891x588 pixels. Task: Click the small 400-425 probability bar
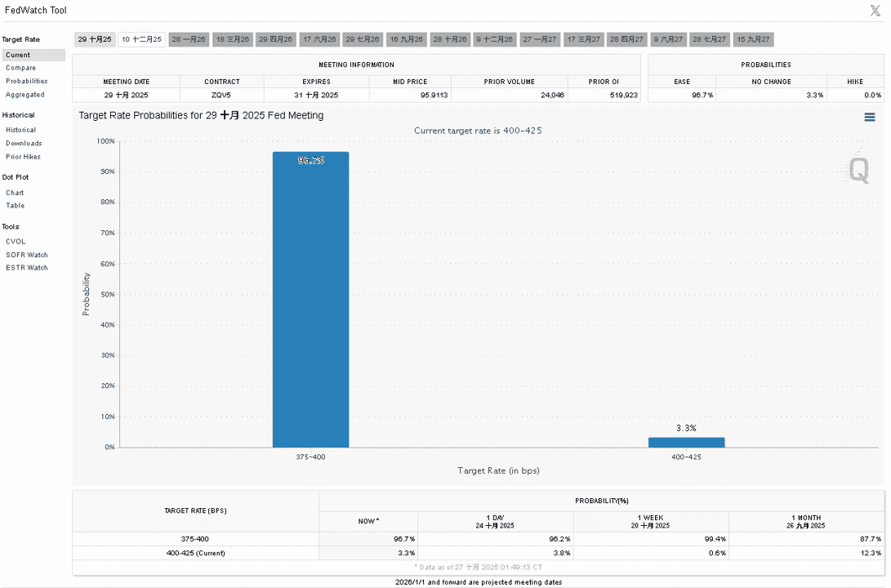pyautogui.click(x=687, y=443)
